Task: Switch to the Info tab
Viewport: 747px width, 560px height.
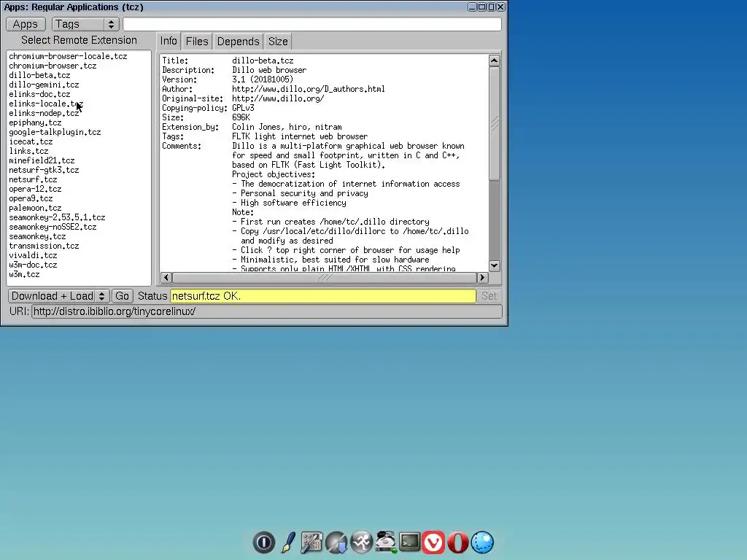Action: pos(169,41)
